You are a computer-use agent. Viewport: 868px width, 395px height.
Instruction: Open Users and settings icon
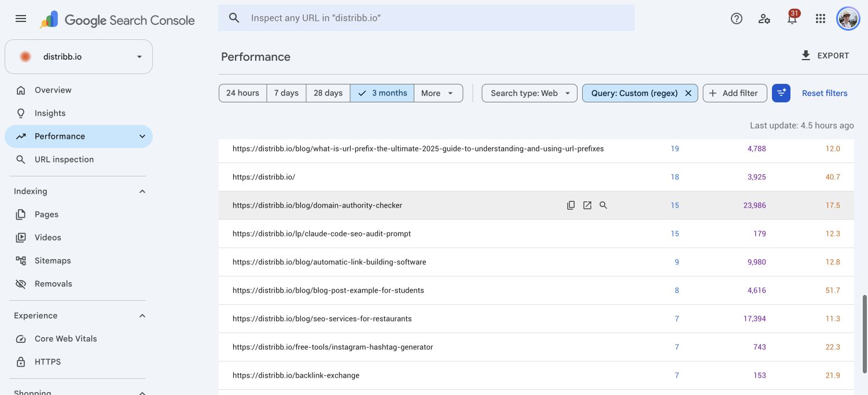pos(764,19)
